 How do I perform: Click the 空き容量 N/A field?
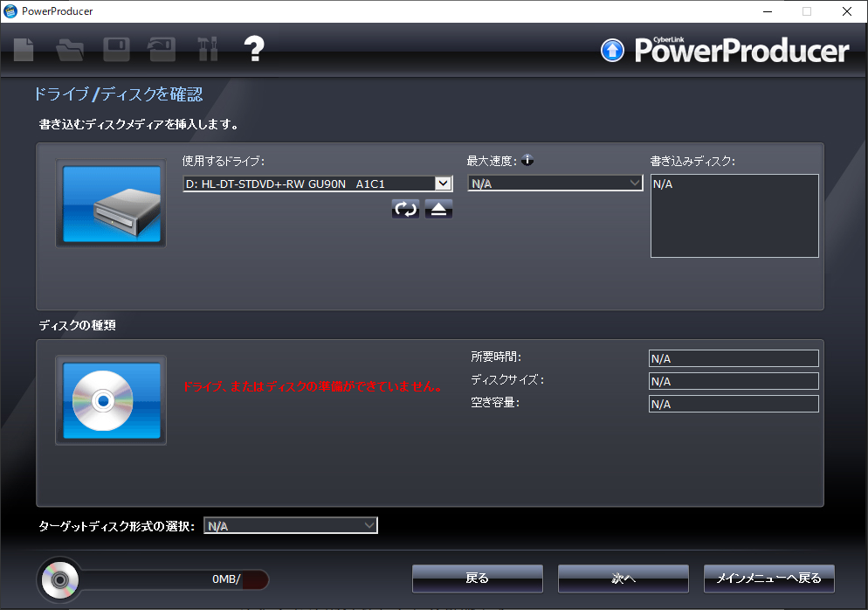click(734, 404)
